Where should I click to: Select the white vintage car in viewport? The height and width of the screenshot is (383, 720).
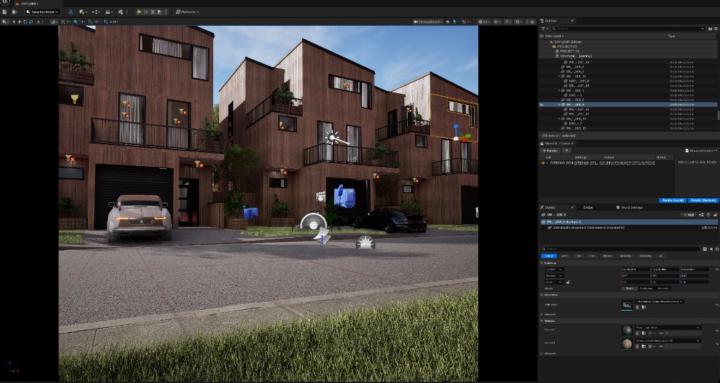pyautogui.click(x=139, y=217)
